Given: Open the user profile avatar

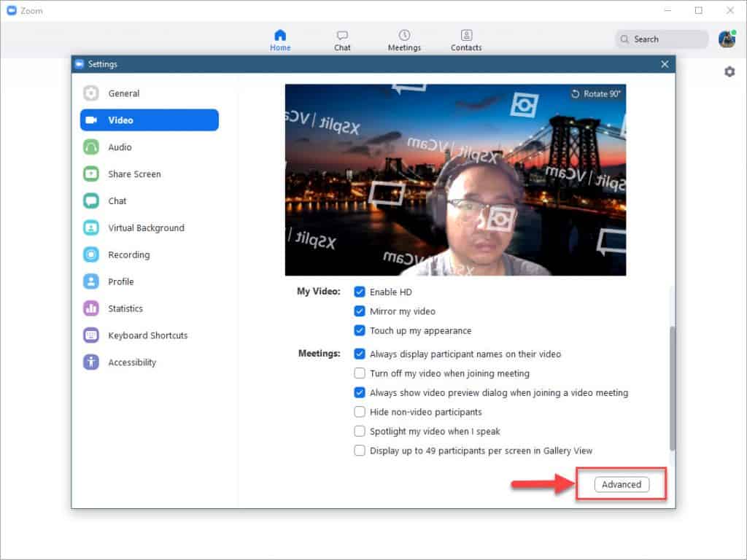Looking at the screenshot, I should (727, 39).
